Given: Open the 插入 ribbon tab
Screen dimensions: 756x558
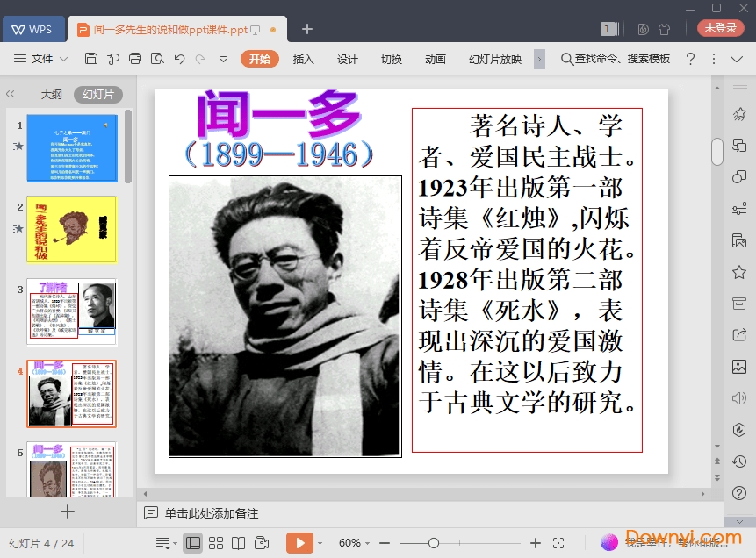Looking at the screenshot, I should pos(303,59).
